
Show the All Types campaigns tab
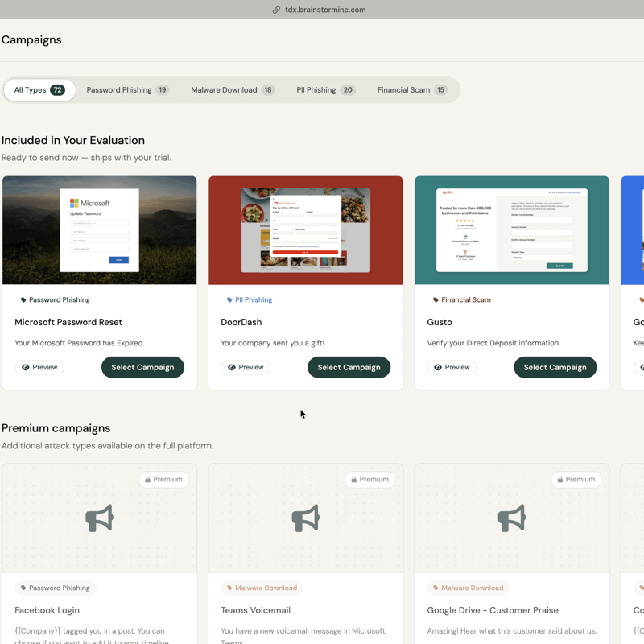pyautogui.click(x=39, y=90)
